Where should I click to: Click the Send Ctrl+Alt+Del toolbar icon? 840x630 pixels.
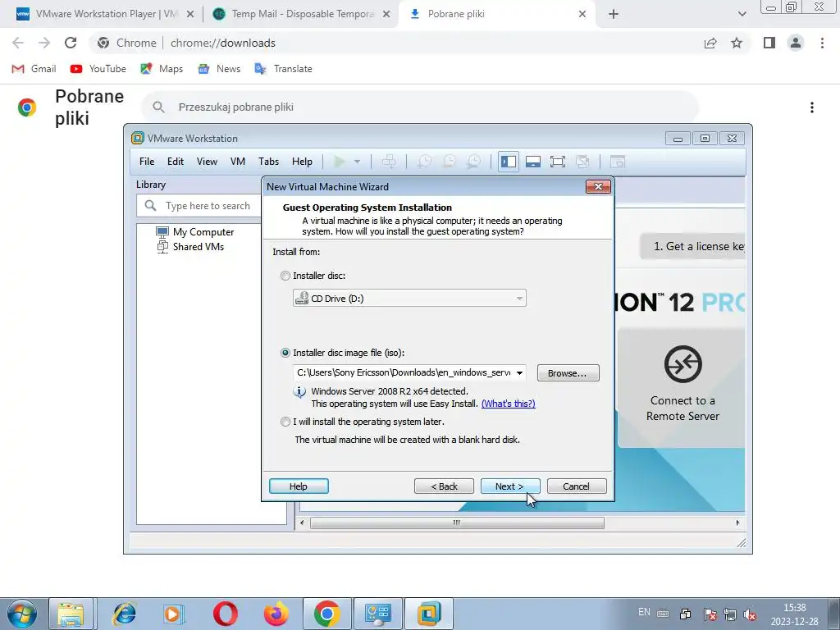pyautogui.click(x=389, y=162)
